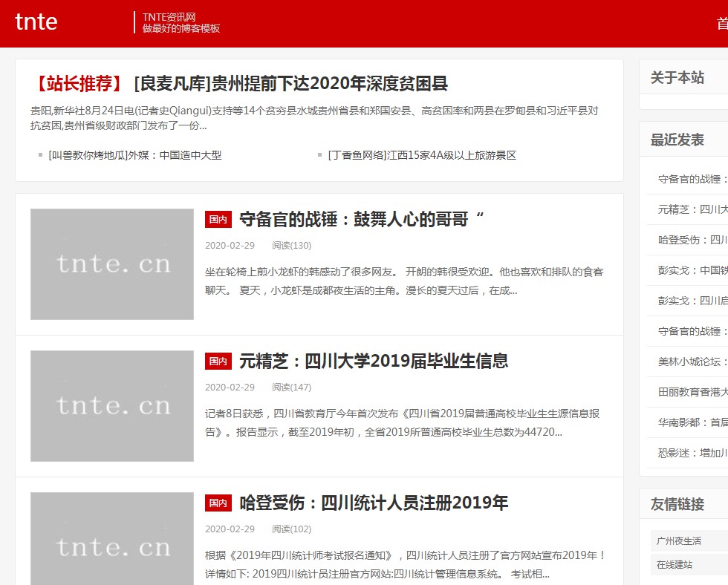The image size is (728, 585).
Task: Open article 守备官的战锤:鼓舞人心的哥哥
Action: (362, 219)
